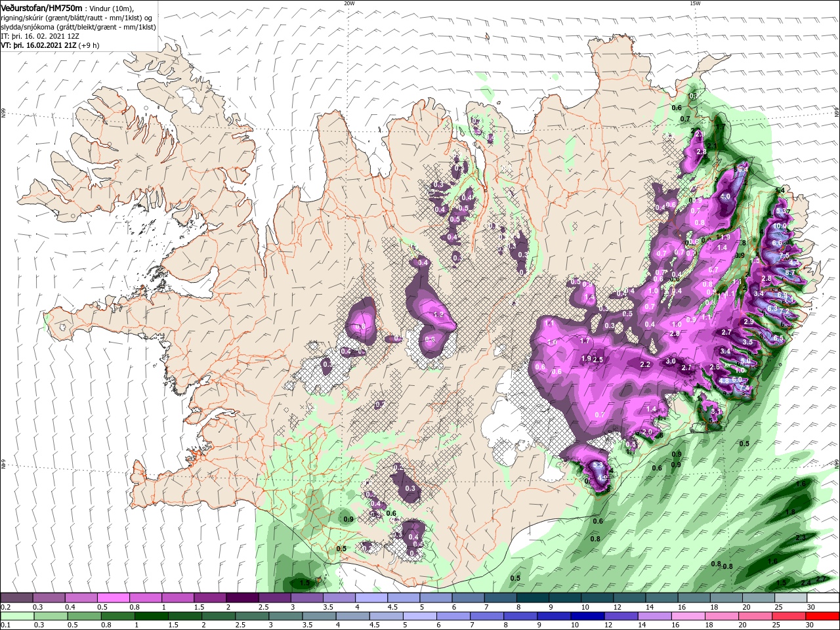Viewport: 840px width, 630px height.
Task: Pick the deep blue 10 rain legend swatch
Action: coord(587,616)
